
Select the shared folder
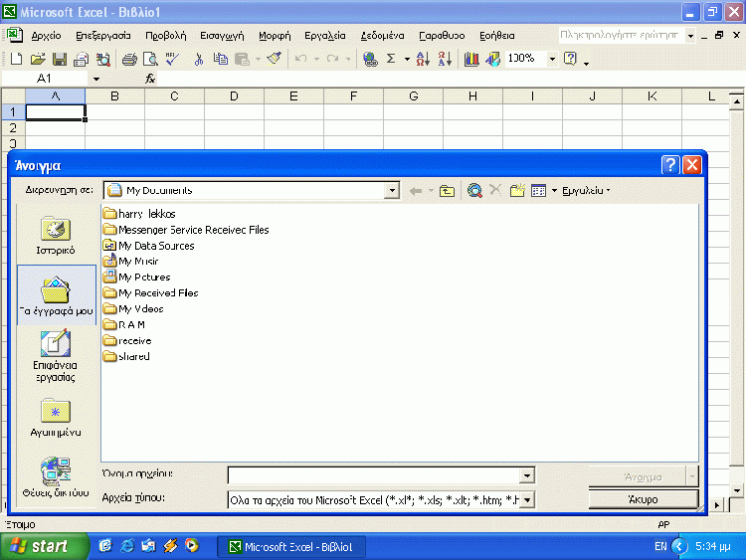pos(126,356)
